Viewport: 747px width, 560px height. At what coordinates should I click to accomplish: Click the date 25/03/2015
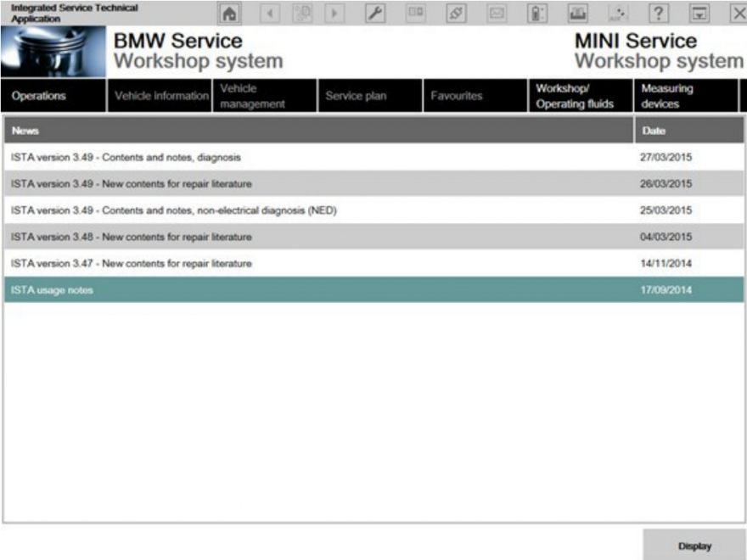click(x=666, y=210)
